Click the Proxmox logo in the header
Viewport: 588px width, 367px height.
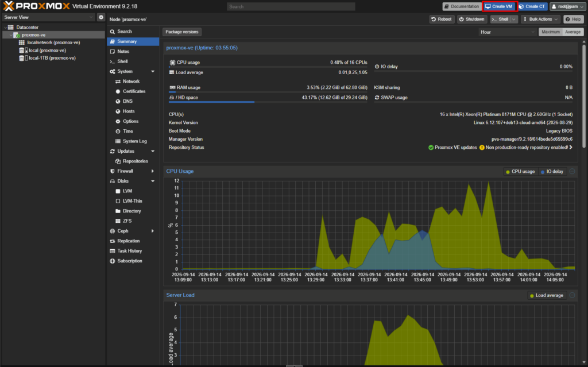[x=36, y=6]
